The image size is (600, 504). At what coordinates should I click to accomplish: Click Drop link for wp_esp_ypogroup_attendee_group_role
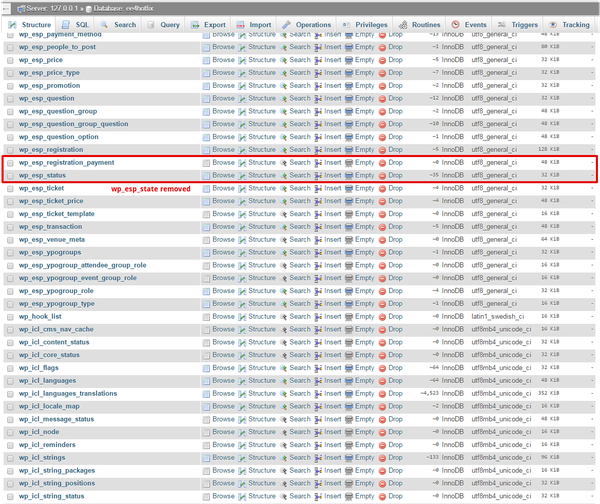[395, 265]
